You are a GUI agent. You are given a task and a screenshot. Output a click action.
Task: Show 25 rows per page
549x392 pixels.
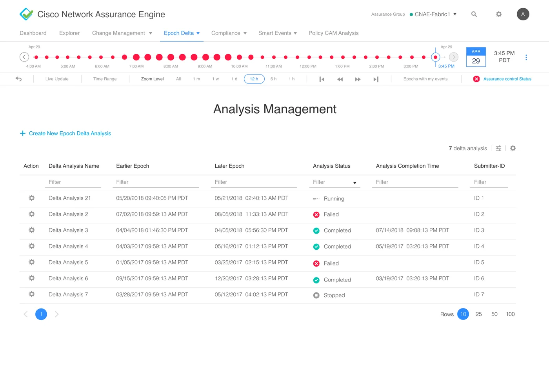(x=479, y=314)
